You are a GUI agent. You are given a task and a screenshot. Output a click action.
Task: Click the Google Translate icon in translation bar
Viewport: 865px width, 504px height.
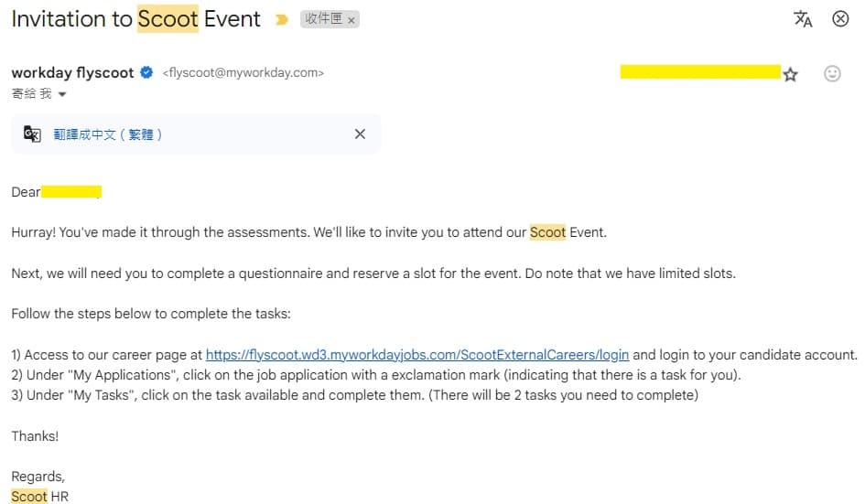[x=32, y=134]
